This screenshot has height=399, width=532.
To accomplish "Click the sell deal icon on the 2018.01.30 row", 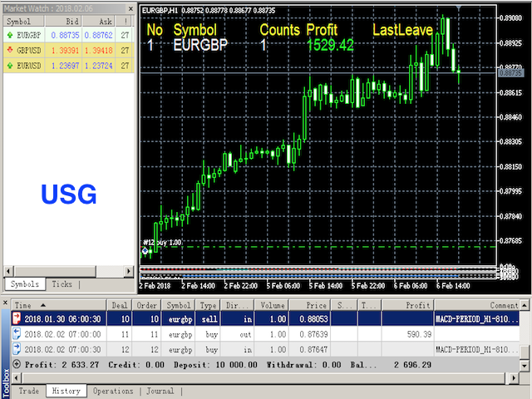I will pyautogui.click(x=17, y=318).
